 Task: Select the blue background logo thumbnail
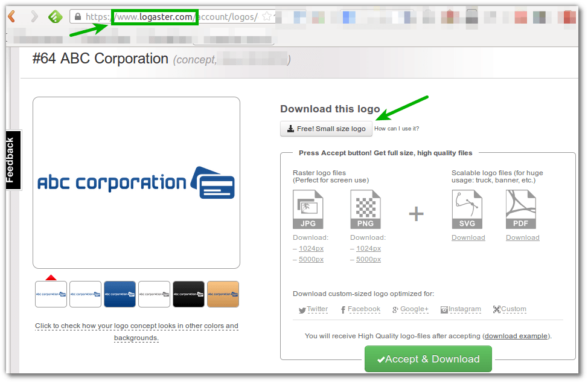pos(120,294)
